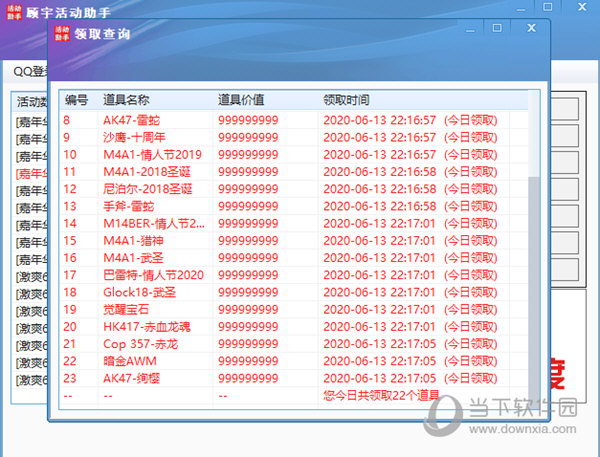Viewport: 600px width, 457px height.
Task: Select row 尼泊尔-2018圣诞
Action: [294, 189]
